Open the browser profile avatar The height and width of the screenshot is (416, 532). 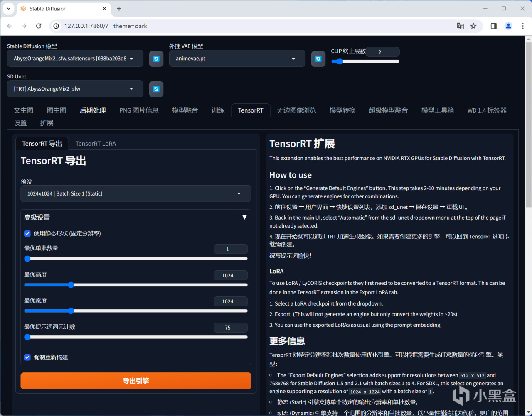[508, 26]
